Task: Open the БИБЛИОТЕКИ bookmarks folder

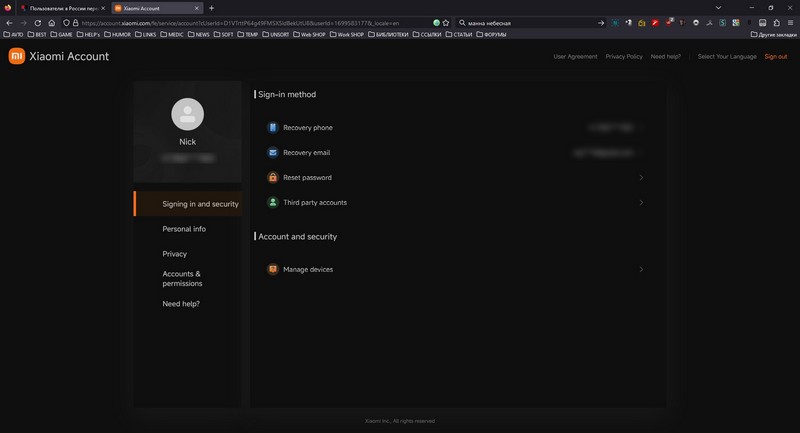Action: pyautogui.click(x=388, y=35)
